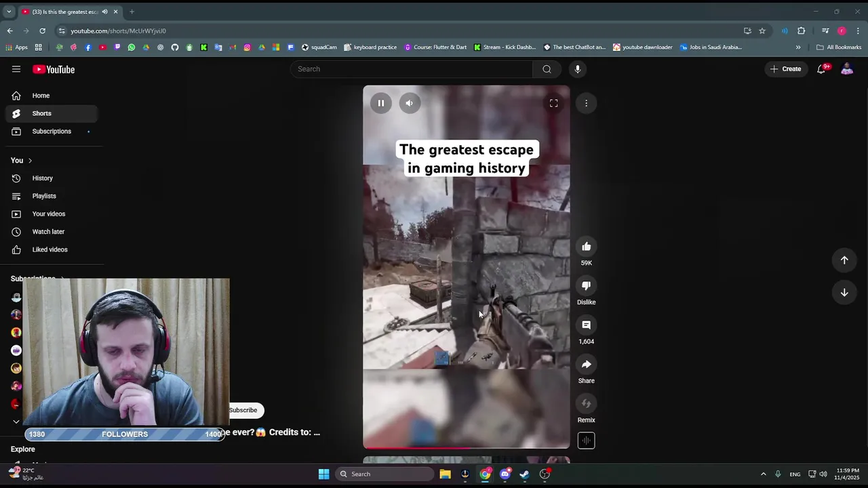Open Chrome profile avatar

pyautogui.click(x=842, y=30)
